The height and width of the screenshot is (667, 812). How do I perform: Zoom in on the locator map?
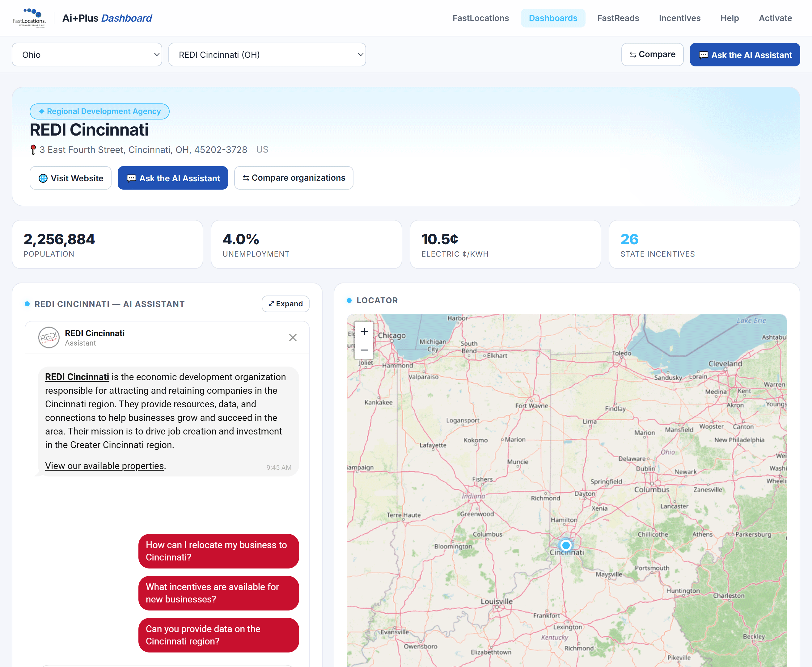tap(364, 331)
